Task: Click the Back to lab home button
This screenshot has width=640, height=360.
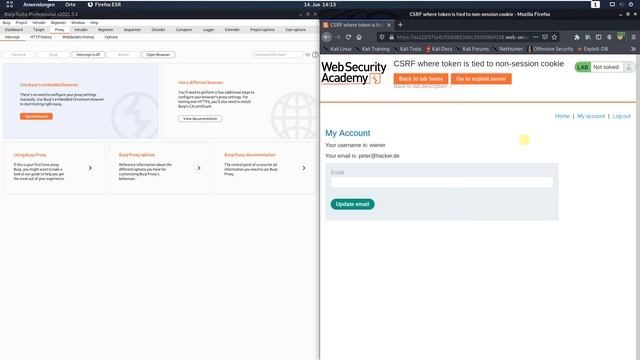Action: [x=421, y=79]
